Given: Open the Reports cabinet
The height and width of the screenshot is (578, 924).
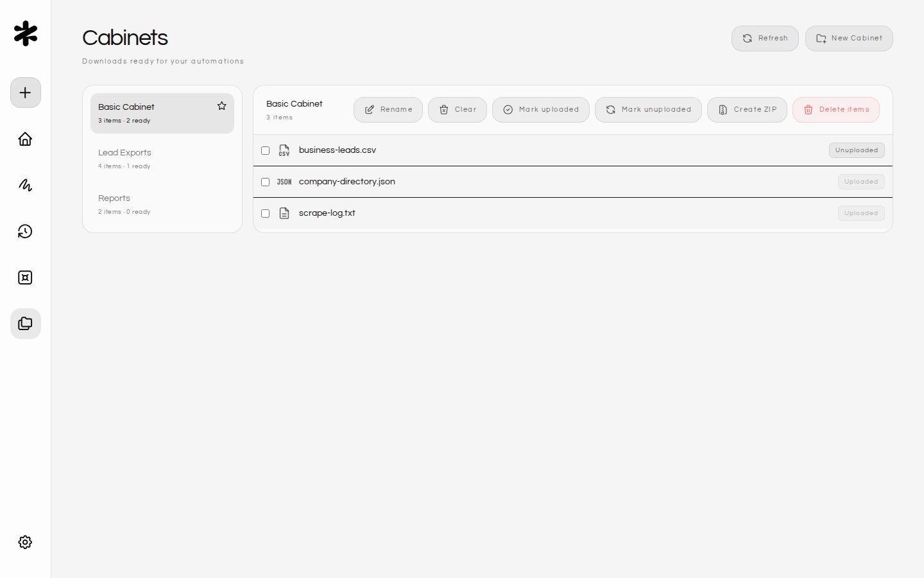Looking at the screenshot, I should [x=162, y=204].
